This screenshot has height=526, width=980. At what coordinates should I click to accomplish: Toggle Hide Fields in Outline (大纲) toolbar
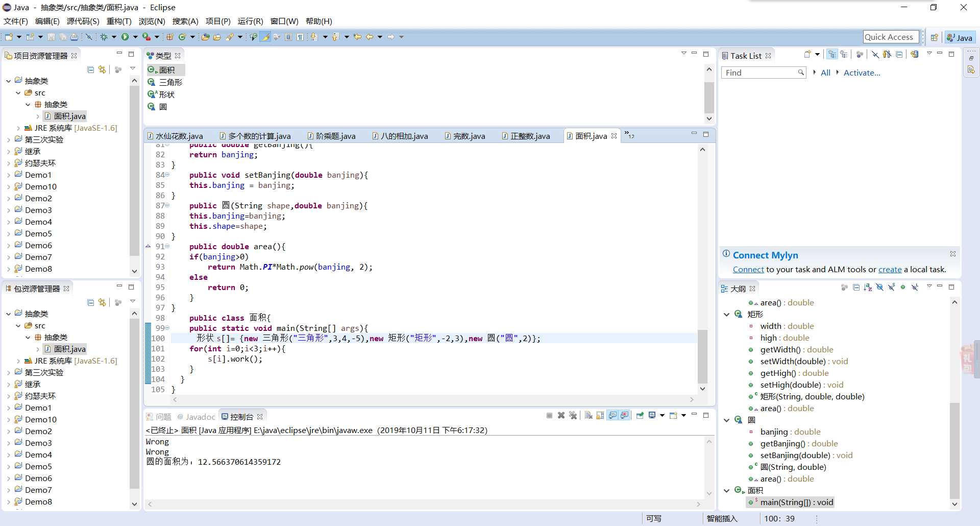click(x=879, y=288)
